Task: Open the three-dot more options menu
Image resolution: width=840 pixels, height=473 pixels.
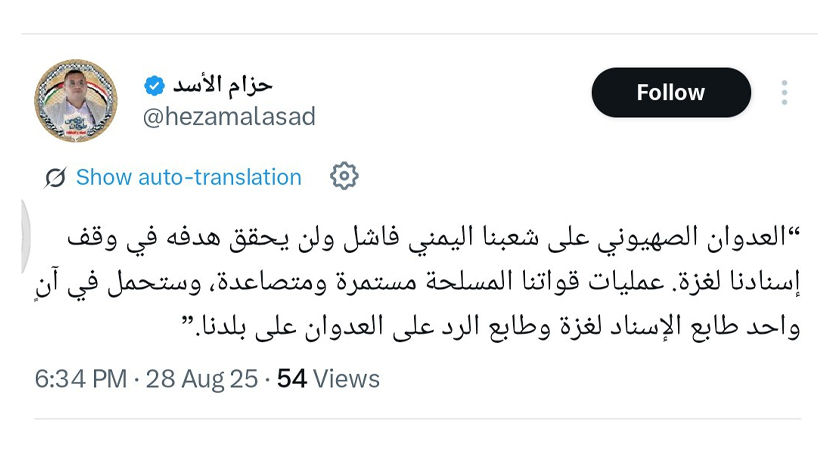Action: [x=784, y=93]
